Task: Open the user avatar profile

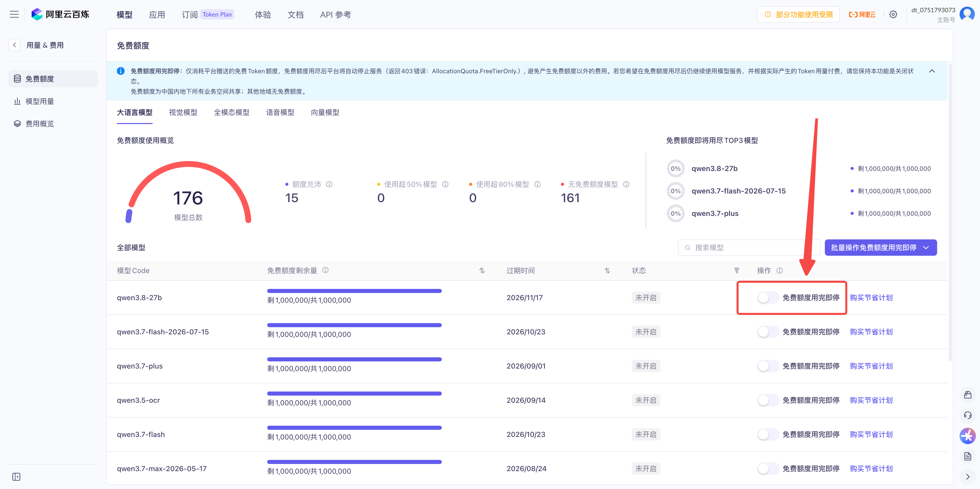Action: point(967,15)
